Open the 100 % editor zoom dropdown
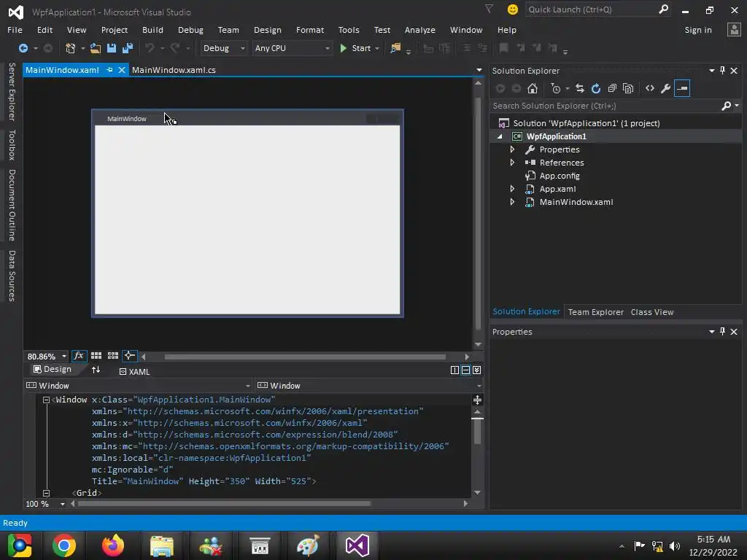747x560 pixels. click(63, 504)
